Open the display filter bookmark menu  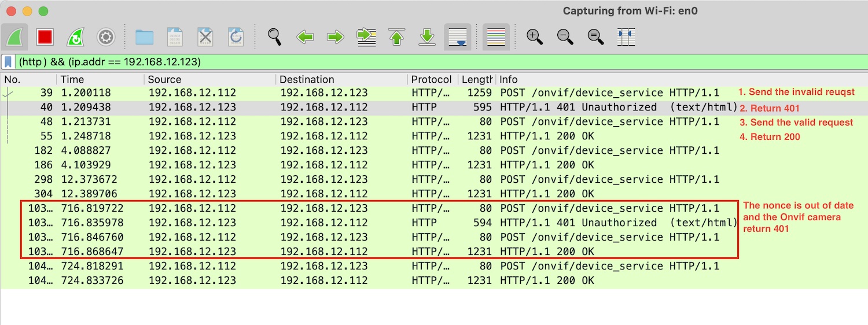click(x=8, y=62)
